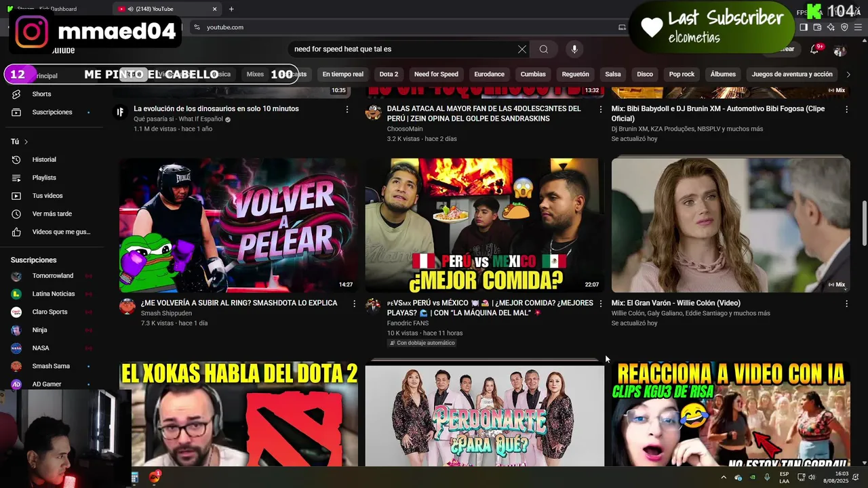The height and width of the screenshot is (488, 868).
Task: Open YouTube notifications bell
Action: [815, 49]
